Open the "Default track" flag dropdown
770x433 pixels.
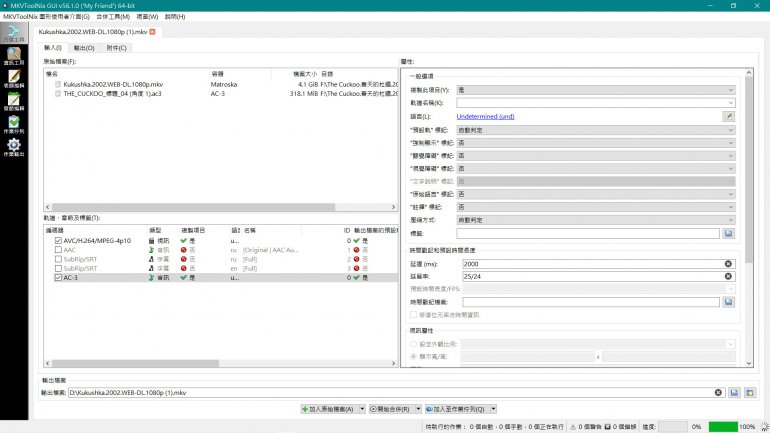[x=596, y=130]
